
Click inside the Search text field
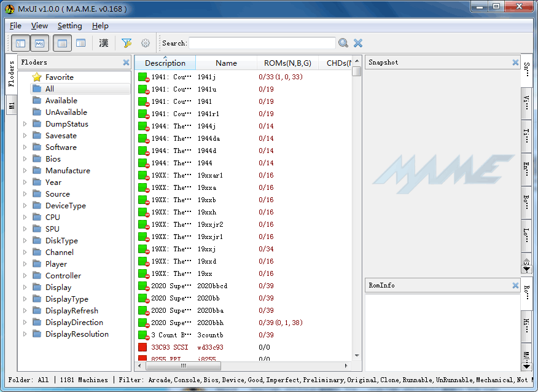point(262,43)
